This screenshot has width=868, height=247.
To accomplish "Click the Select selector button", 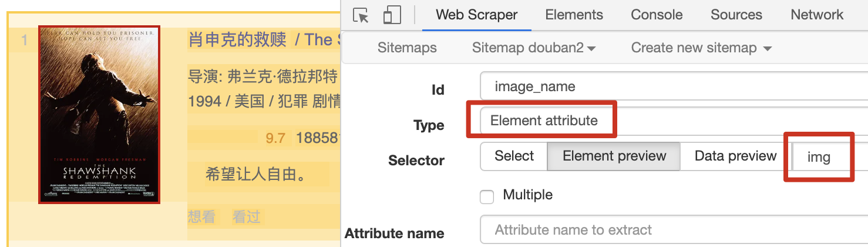I will [x=514, y=156].
